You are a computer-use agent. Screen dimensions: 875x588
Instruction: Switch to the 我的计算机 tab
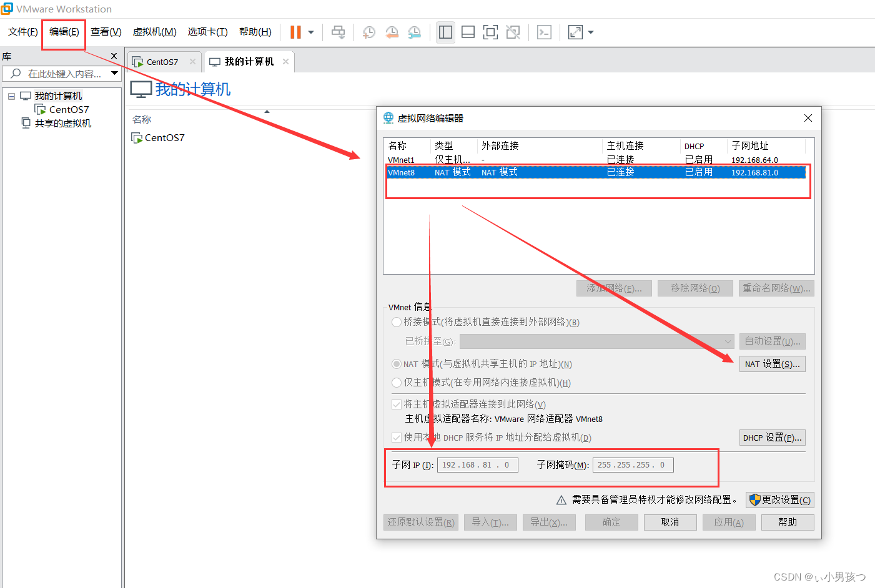pos(249,62)
